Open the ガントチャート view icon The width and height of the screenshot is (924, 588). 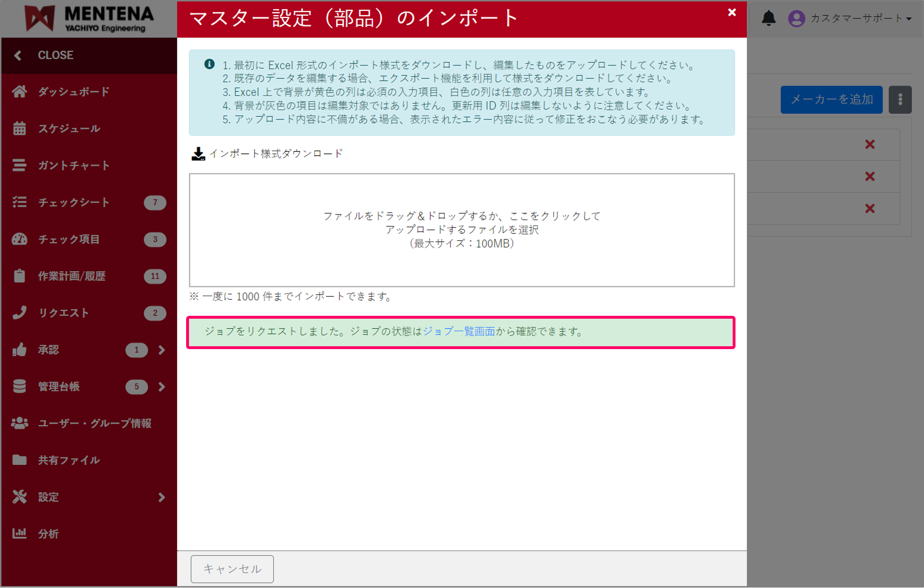coord(19,165)
